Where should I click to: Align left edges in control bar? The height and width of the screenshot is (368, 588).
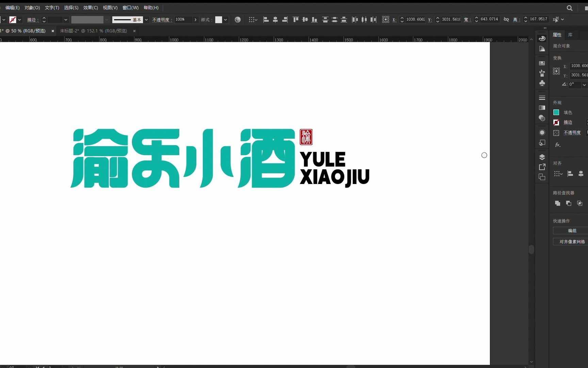pos(266,20)
